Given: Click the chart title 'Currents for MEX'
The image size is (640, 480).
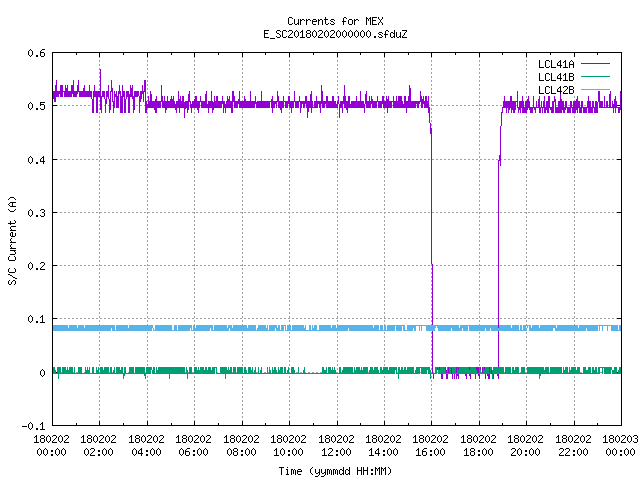Looking at the screenshot, I should point(335,21).
